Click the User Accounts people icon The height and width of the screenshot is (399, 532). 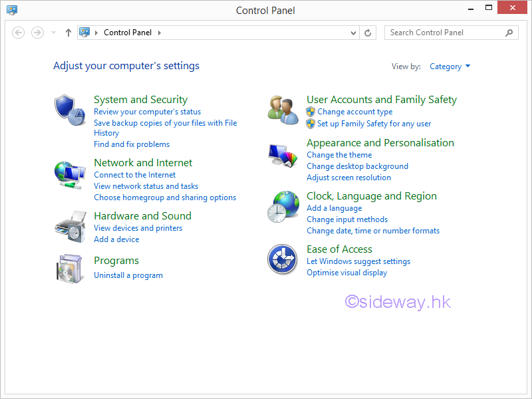(x=283, y=109)
